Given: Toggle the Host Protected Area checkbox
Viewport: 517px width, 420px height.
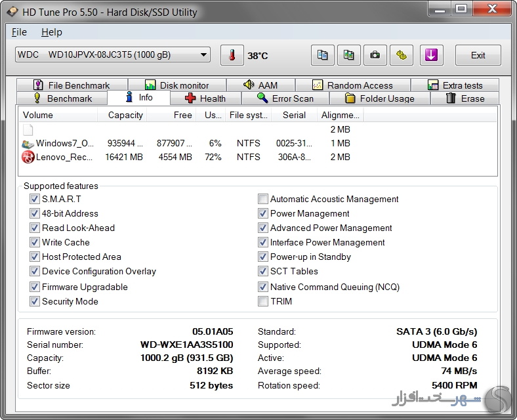Looking at the screenshot, I should pos(34,257).
